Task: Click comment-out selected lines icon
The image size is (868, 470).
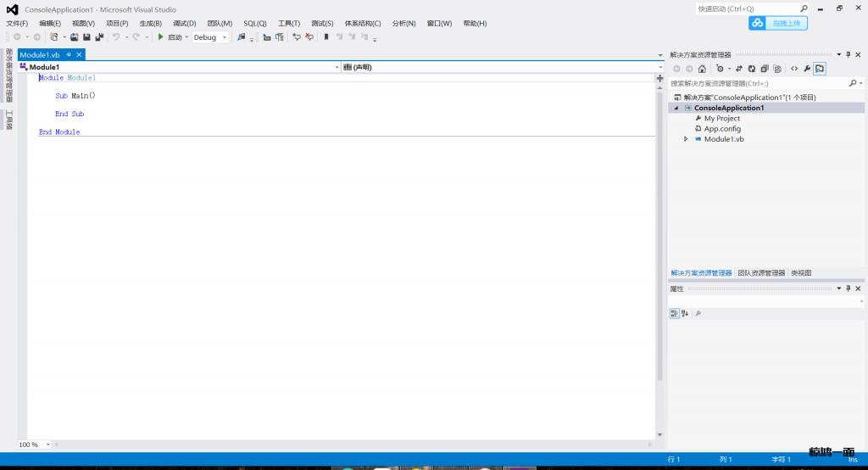Action: (x=297, y=37)
